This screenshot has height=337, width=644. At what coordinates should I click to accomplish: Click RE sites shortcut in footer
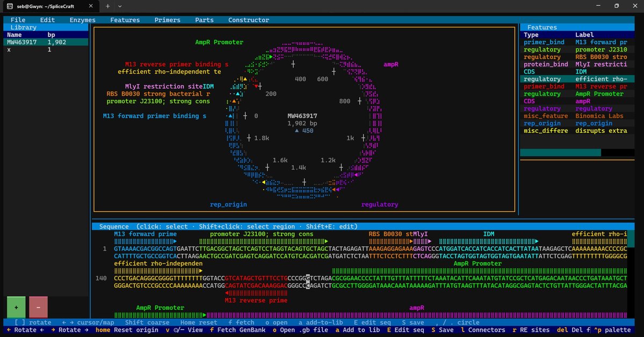click(531, 329)
